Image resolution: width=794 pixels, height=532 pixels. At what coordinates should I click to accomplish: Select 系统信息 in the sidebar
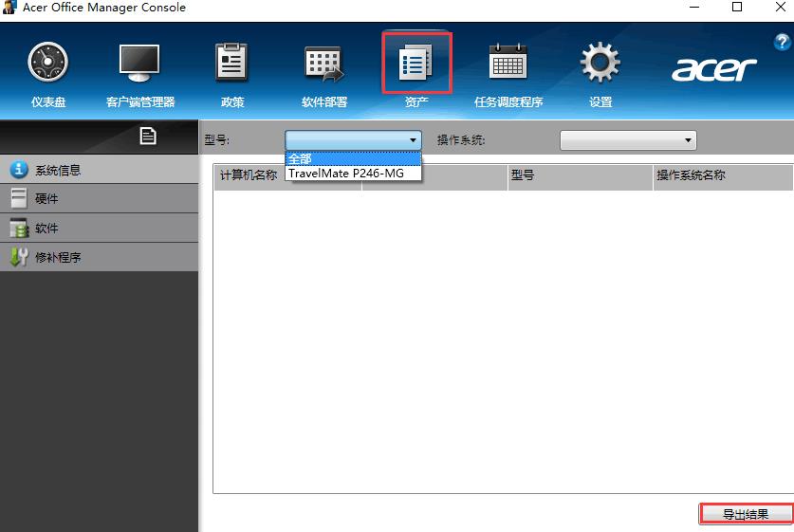click(x=100, y=170)
